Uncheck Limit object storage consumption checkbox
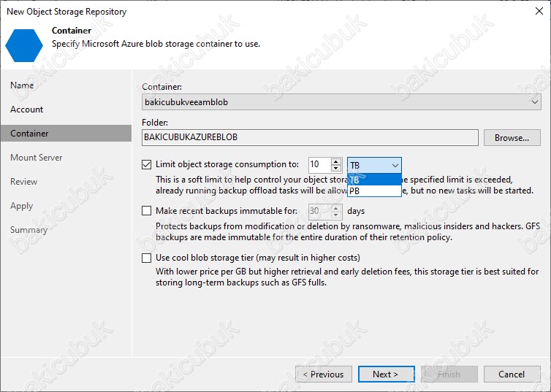Viewport: 551px width, 392px height. point(147,164)
